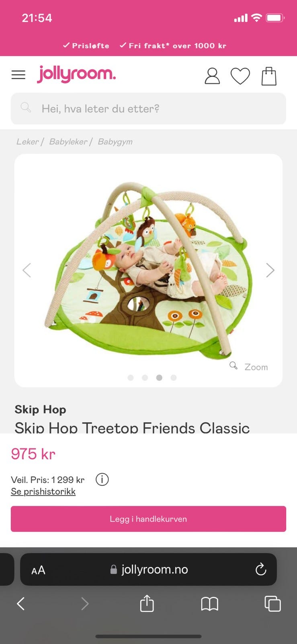Image resolution: width=297 pixels, height=644 pixels.
Task: Add item via Legg i handlekurven
Action: (x=148, y=519)
